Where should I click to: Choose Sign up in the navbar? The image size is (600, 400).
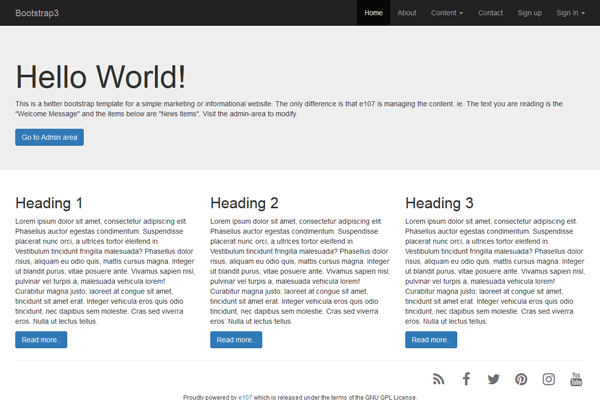point(530,13)
